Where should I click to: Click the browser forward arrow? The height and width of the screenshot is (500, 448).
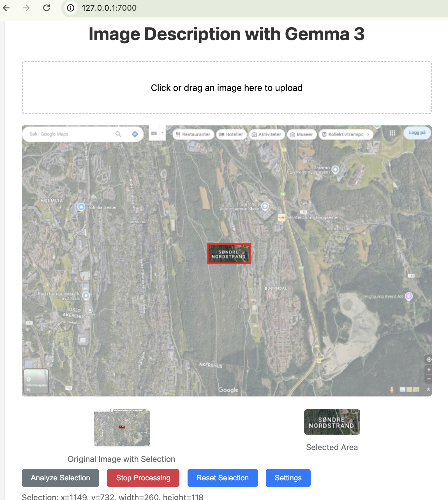(x=26, y=8)
